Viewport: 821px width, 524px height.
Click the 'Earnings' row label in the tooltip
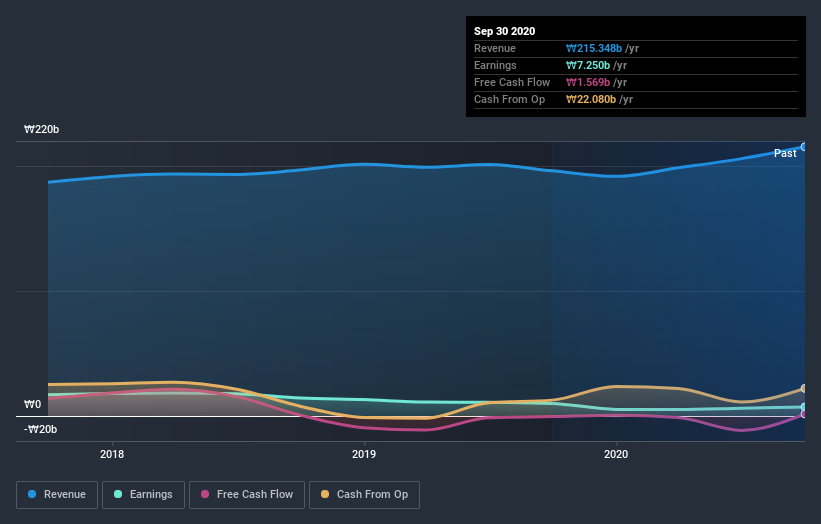pyautogui.click(x=495, y=65)
